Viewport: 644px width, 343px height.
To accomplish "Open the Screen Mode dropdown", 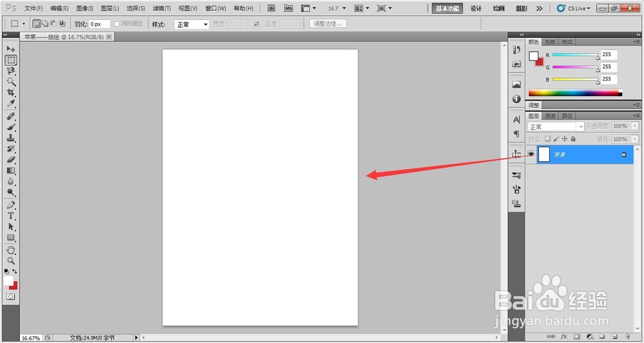I will pyautogui.click(x=384, y=8).
